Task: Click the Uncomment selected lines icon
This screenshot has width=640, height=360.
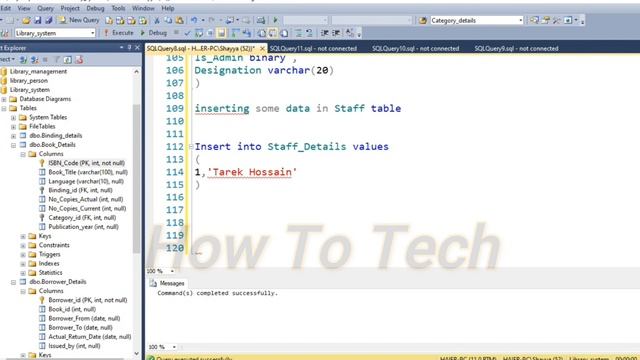Action: tap(309, 33)
